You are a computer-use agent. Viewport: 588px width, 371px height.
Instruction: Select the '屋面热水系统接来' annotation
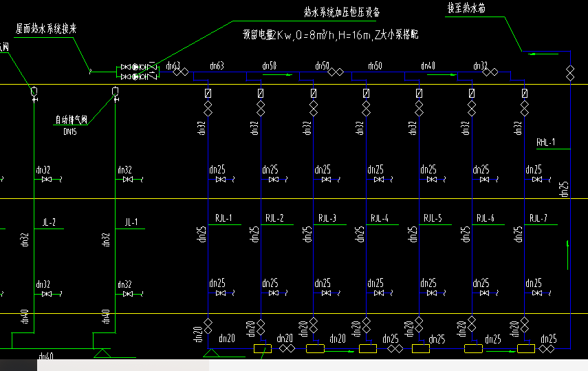pos(46,28)
